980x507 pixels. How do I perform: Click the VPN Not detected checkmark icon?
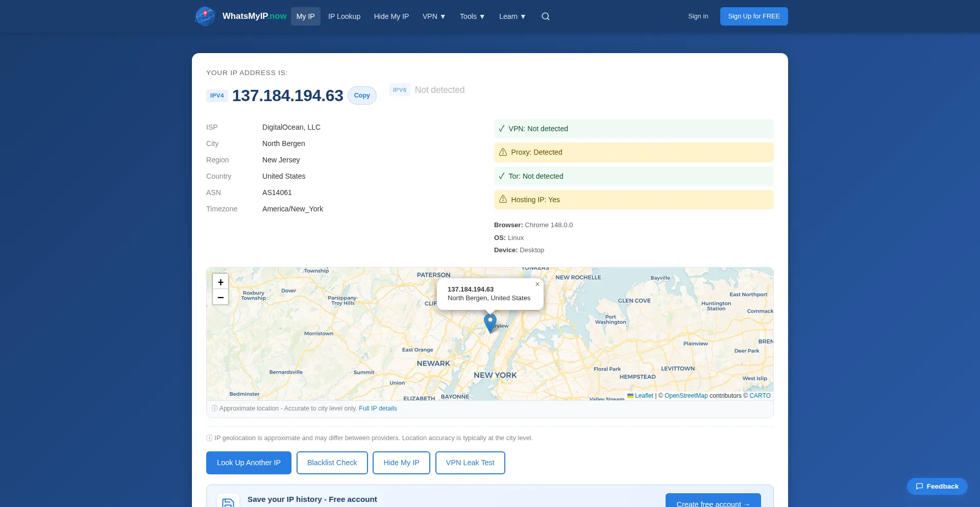coord(502,129)
